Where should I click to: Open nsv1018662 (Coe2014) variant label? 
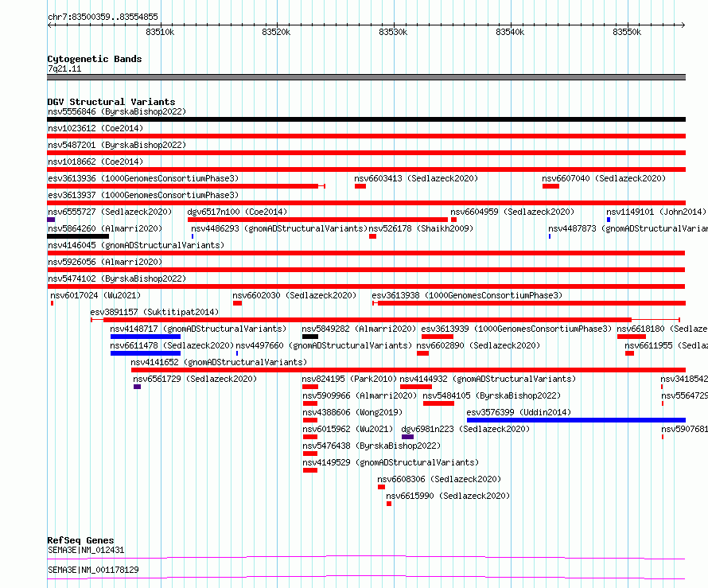(x=95, y=162)
